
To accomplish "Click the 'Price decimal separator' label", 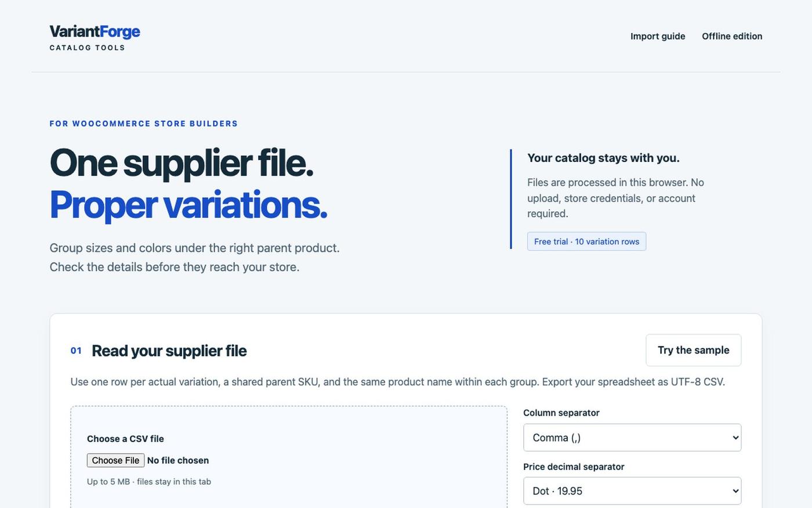I will pos(574,467).
